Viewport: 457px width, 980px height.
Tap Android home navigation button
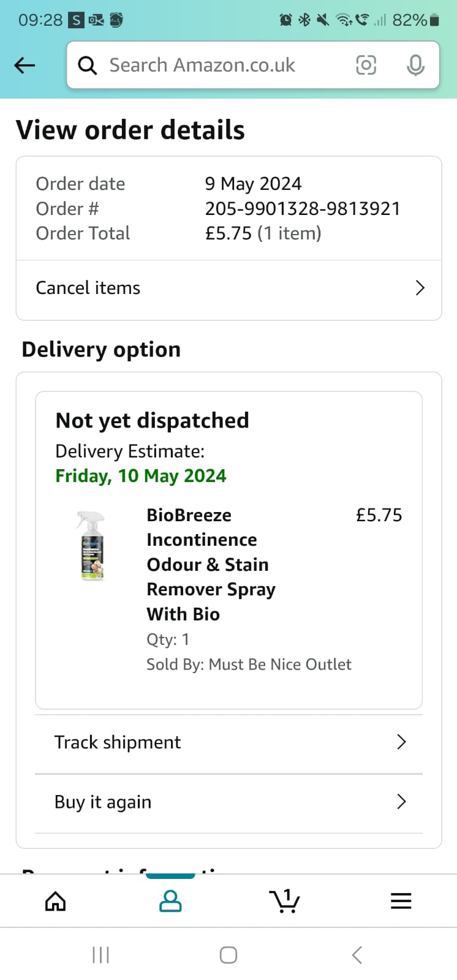(x=228, y=954)
